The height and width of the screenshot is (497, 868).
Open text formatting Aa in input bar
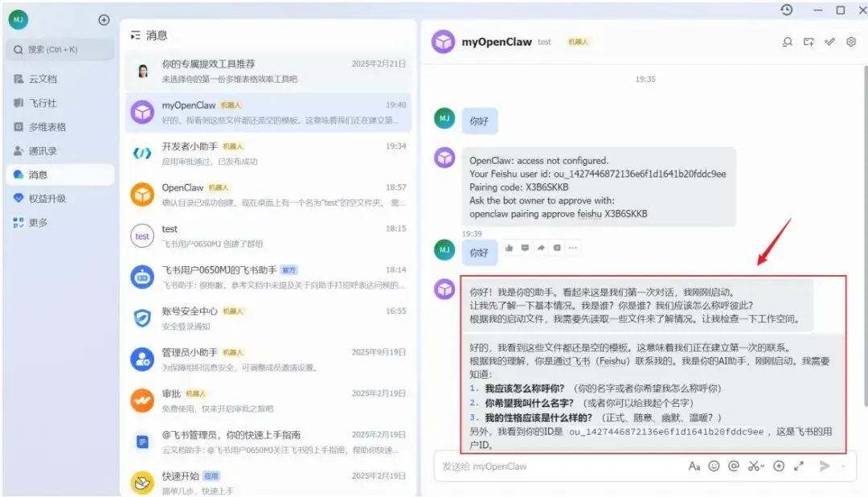click(694, 466)
